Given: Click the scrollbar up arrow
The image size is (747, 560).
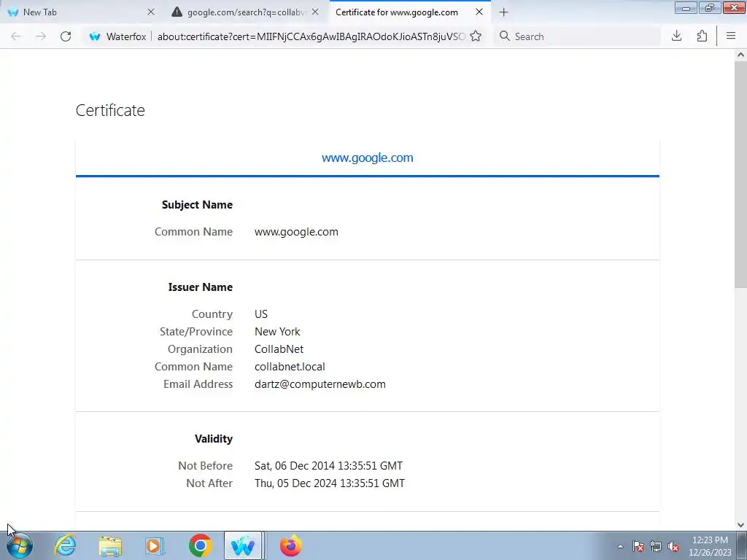Looking at the screenshot, I should click(740, 55).
